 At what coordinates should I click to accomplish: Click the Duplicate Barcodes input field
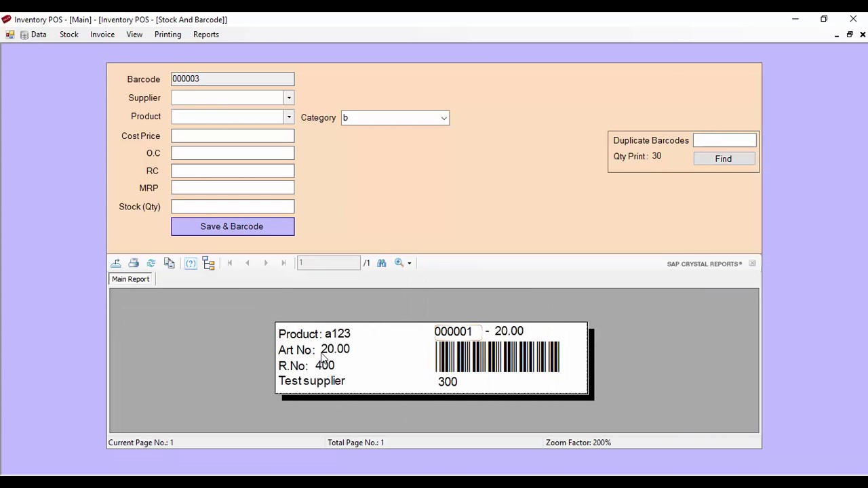[x=724, y=140]
